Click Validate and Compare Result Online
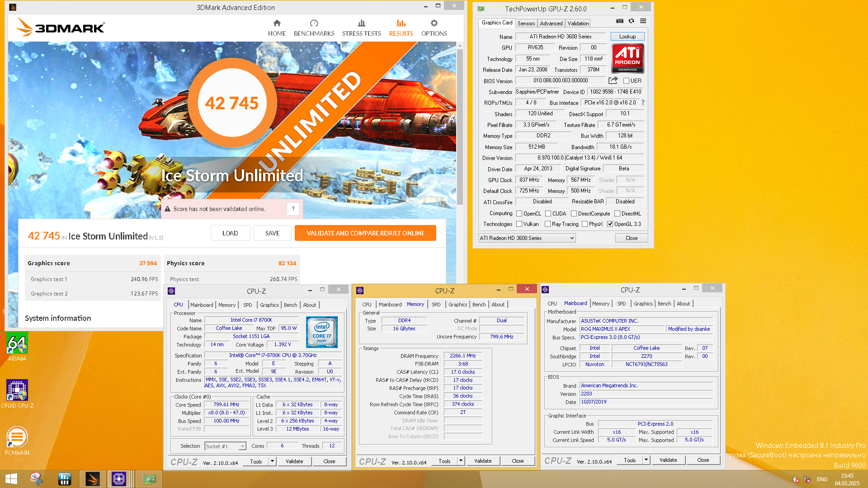The width and height of the screenshot is (868, 488). pyautogui.click(x=365, y=233)
